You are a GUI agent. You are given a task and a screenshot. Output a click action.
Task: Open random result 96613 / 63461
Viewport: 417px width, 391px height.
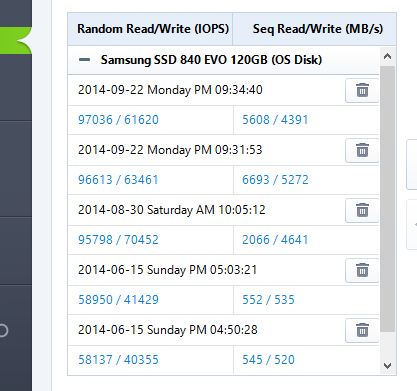(x=118, y=180)
